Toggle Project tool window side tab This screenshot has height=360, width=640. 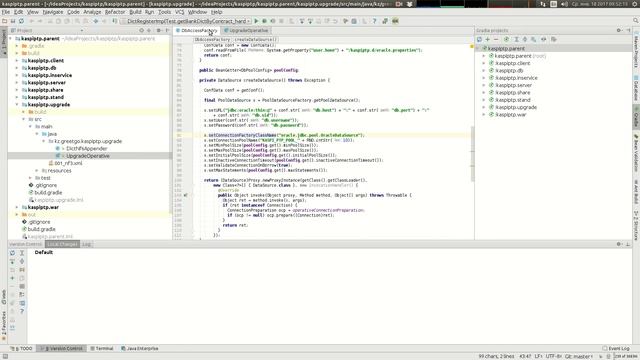[4, 43]
